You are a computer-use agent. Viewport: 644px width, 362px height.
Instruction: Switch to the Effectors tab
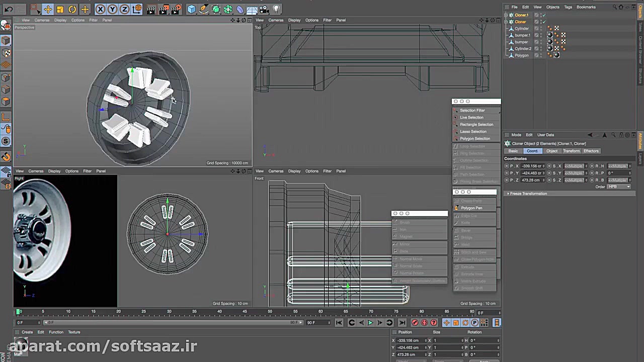click(x=591, y=151)
